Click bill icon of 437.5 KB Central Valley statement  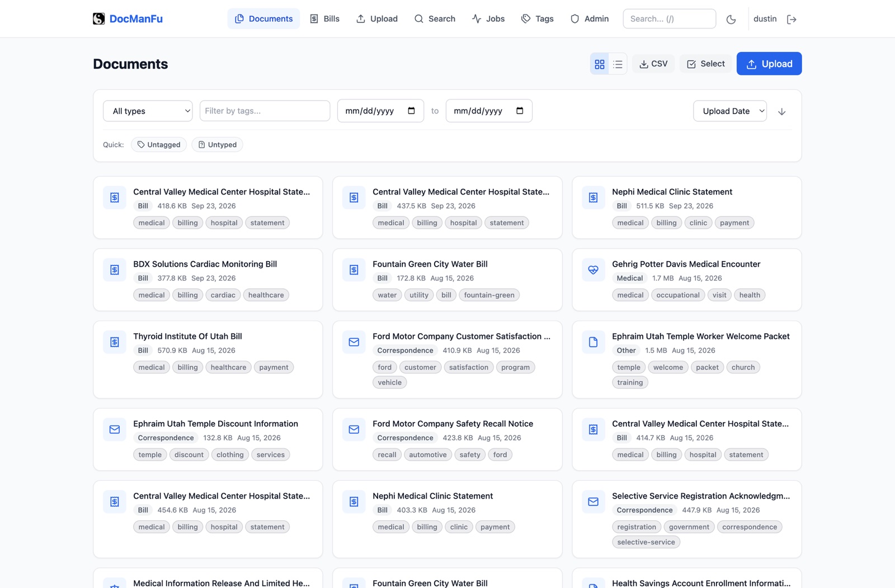point(354,198)
